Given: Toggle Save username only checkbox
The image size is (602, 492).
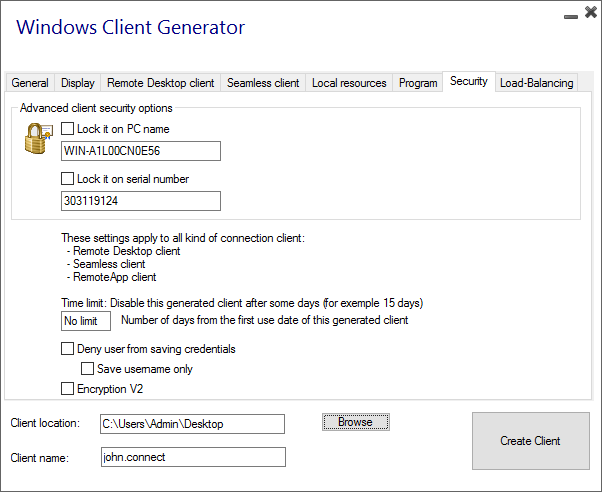Looking at the screenshot, I should tap(88, 369).
